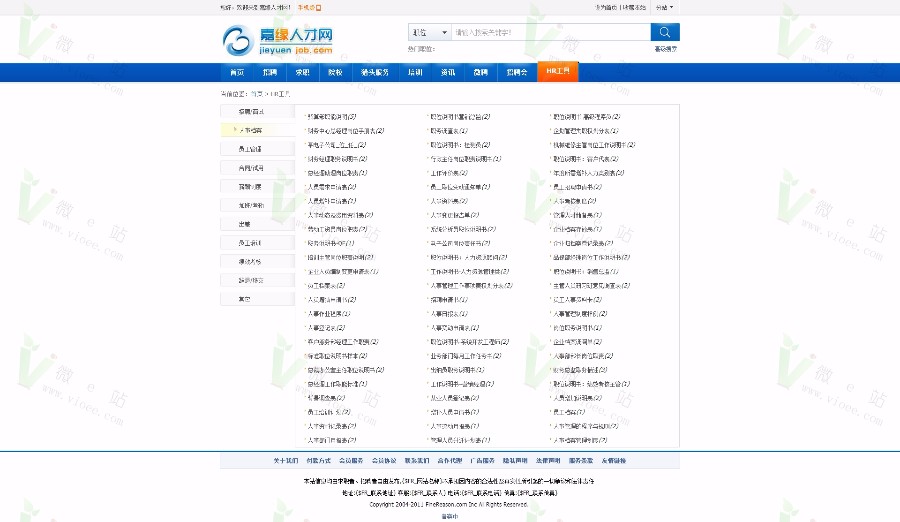Select the 员工管理 sidebar category

(257, 149)
